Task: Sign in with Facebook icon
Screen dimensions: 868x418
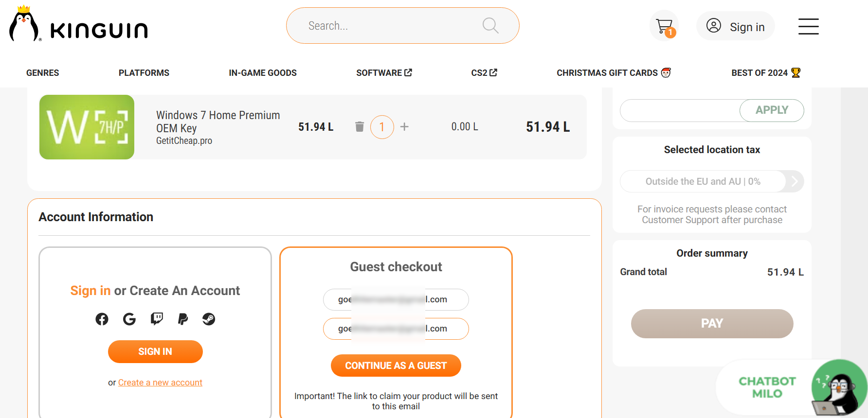Action: tap(102, 319)
